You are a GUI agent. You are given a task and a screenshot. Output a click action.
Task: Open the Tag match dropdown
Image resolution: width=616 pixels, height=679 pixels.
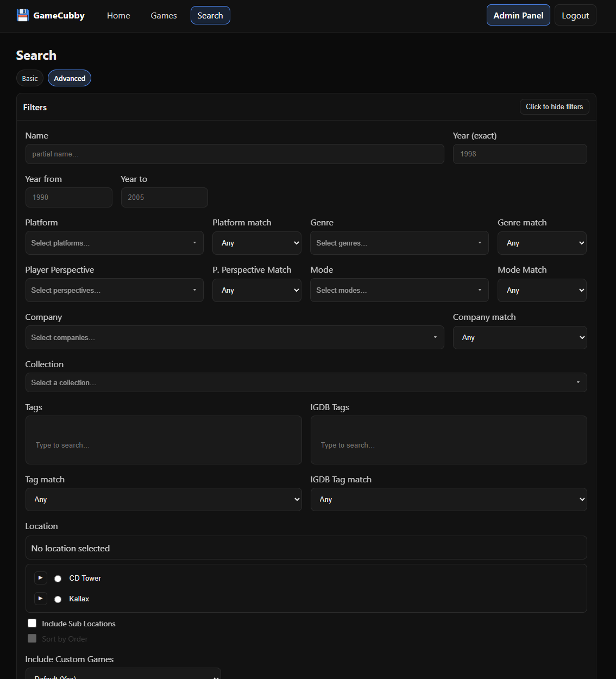coord(164,499)
